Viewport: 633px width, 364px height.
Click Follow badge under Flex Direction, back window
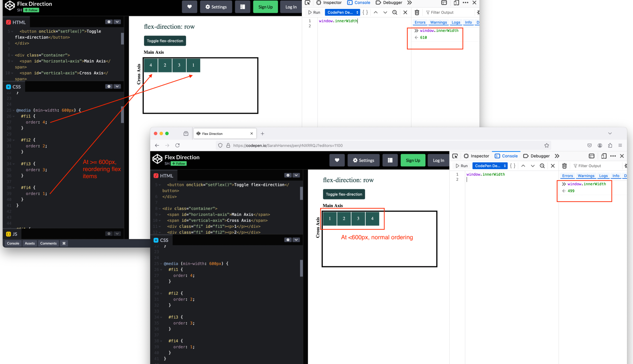(31, 10)
